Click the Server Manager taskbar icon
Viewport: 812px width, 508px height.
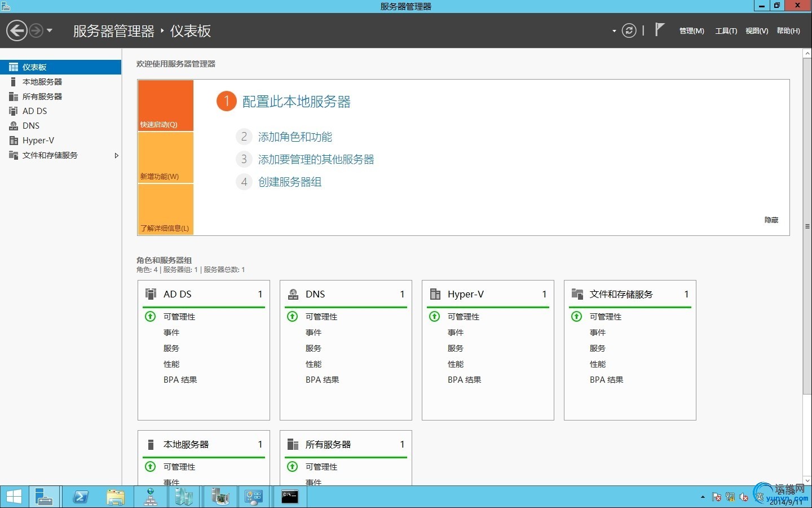[44, 497]
